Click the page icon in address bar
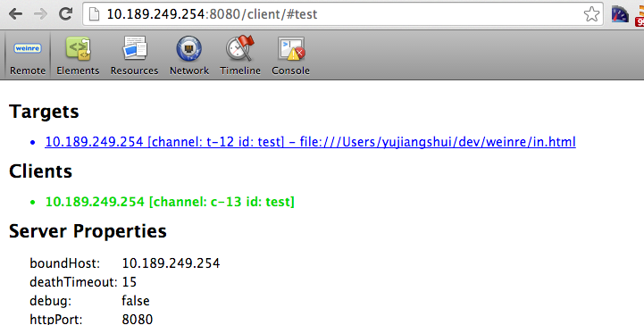Viewport: 644px width, 325px height. [x=95, y=14]
